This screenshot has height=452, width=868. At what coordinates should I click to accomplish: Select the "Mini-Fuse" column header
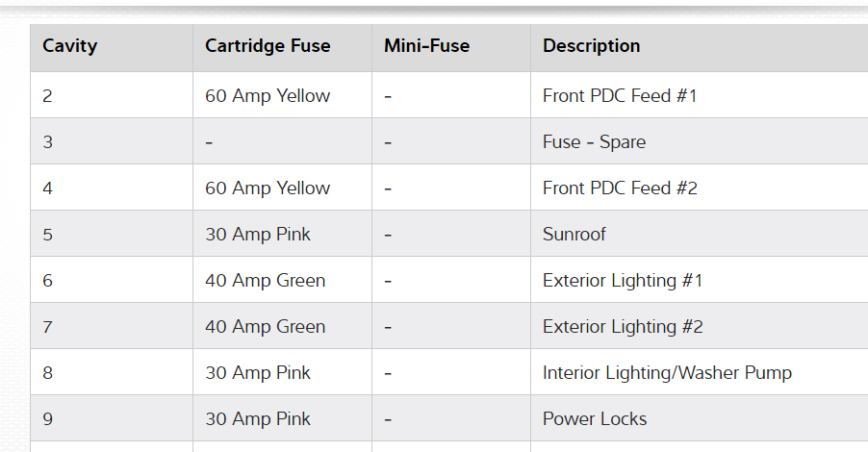pos(426,46)
